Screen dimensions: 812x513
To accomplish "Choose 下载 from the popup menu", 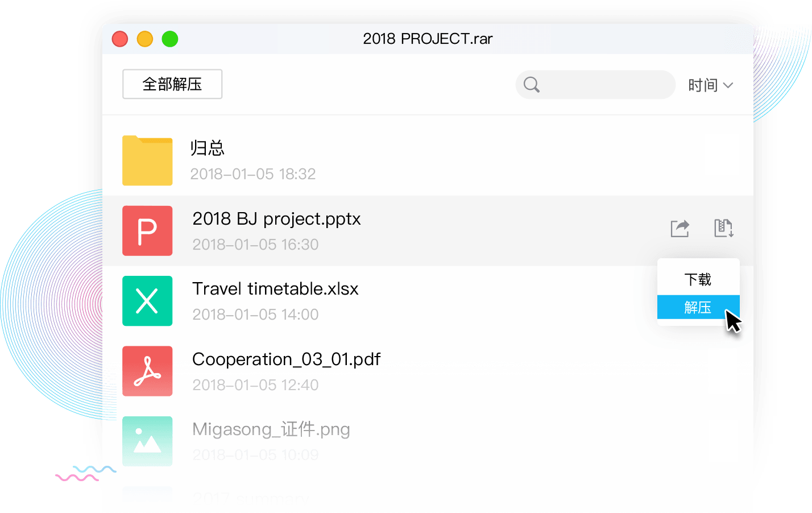I will tap(698, 280).
